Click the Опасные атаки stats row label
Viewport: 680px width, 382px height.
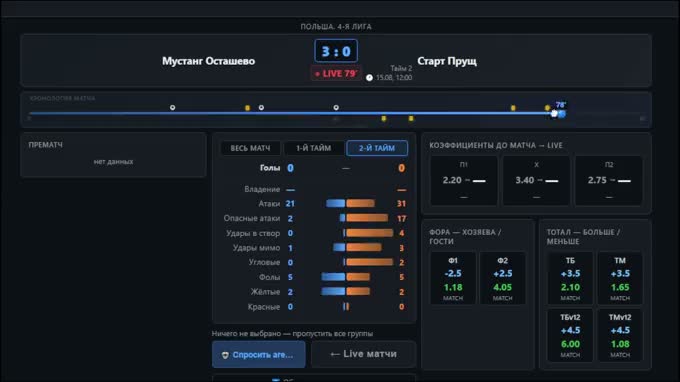[x=252, y=219]
